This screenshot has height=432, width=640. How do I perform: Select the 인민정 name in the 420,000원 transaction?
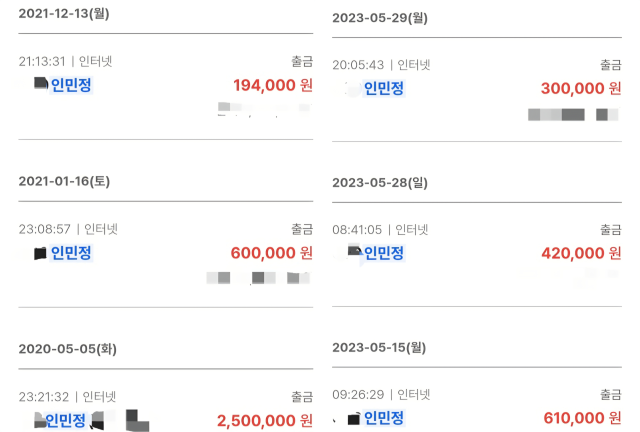[383, 253]
